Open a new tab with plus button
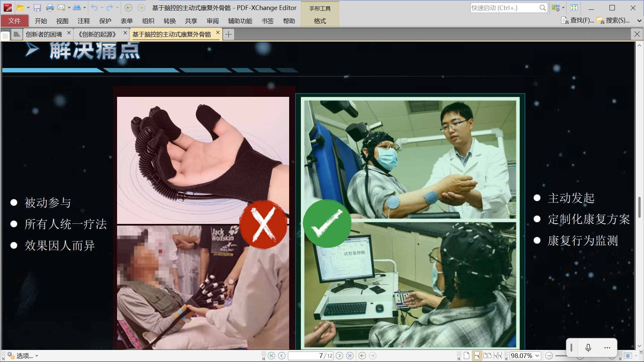This screenshot has height=362, width=644. [x=228, y=34]
